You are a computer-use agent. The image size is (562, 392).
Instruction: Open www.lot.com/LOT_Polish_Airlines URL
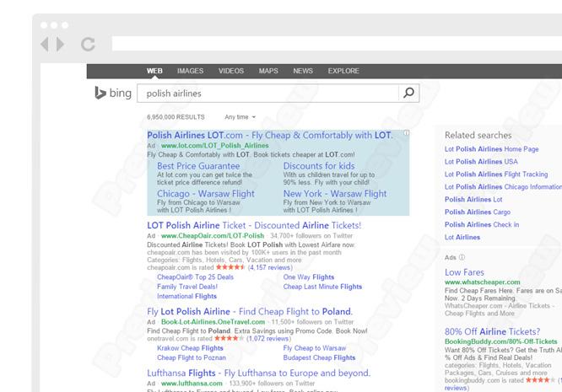214,145
